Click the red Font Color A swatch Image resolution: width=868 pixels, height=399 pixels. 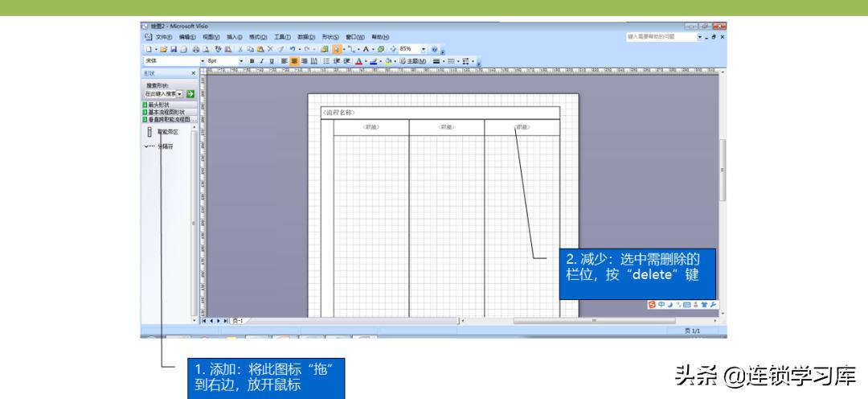pyautogui.click(x=358, y=61)
